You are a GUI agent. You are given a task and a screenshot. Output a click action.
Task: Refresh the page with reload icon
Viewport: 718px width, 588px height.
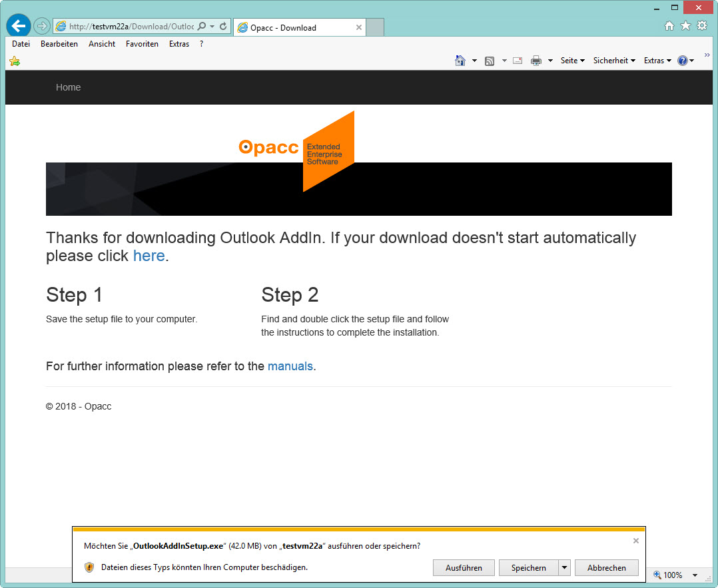tap(223, 26)
